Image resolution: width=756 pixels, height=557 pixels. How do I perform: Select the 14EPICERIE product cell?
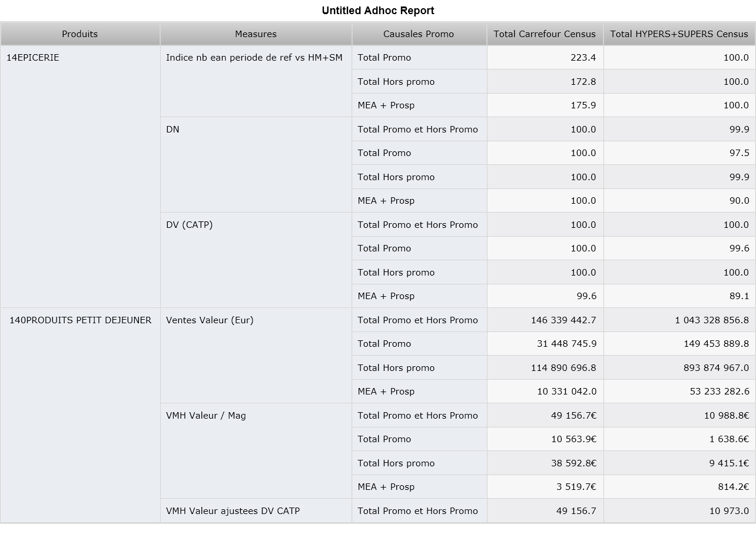pyautogui.click(x=80, y=177)
